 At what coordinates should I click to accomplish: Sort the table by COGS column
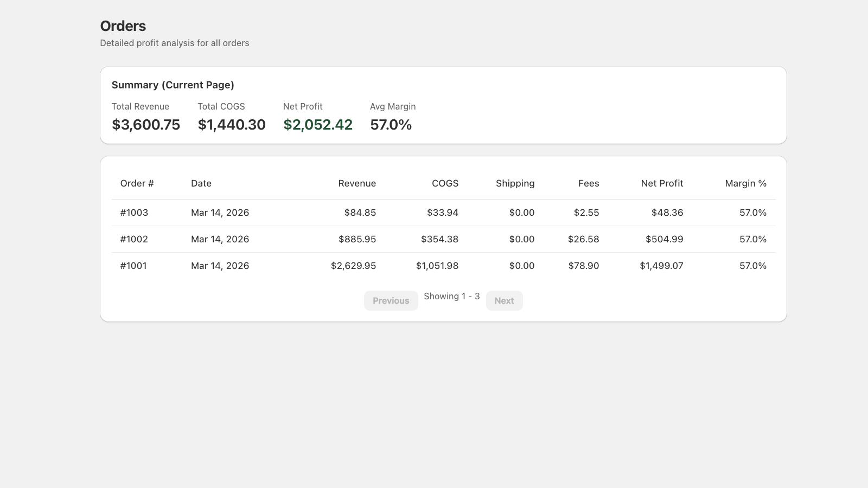coord(444,183)
